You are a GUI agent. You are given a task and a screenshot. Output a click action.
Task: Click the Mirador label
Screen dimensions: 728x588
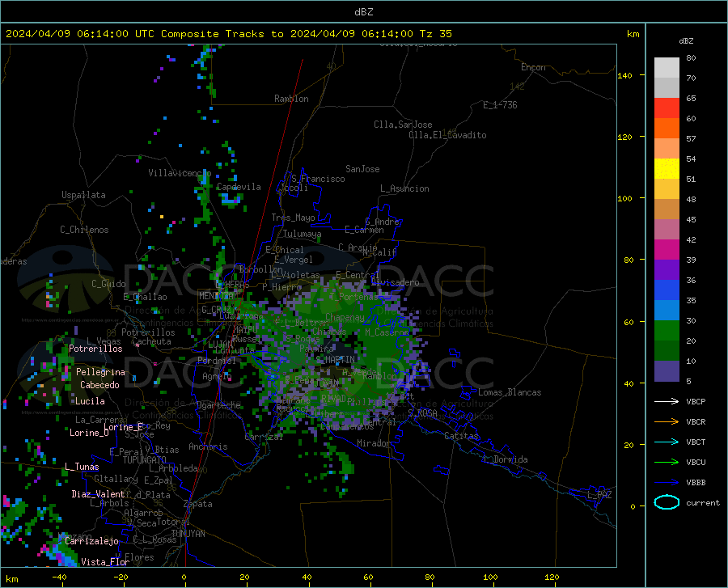(373, 443)
